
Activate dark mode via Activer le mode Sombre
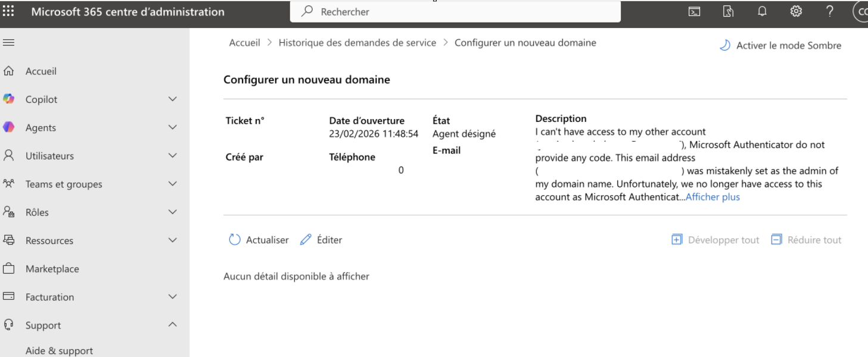point(781,45)
